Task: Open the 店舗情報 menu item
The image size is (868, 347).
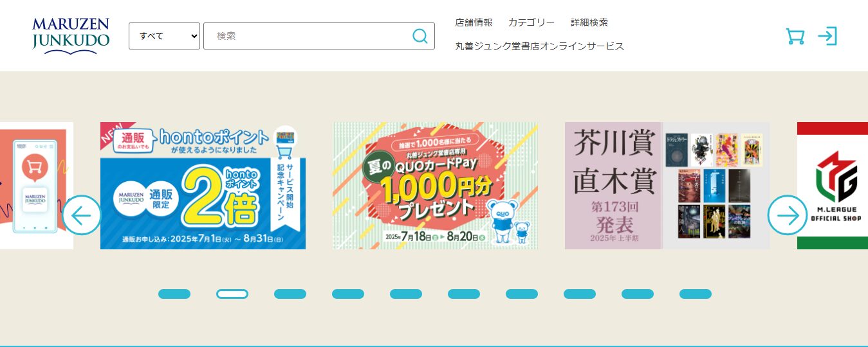Action: [x=474, y=22]
